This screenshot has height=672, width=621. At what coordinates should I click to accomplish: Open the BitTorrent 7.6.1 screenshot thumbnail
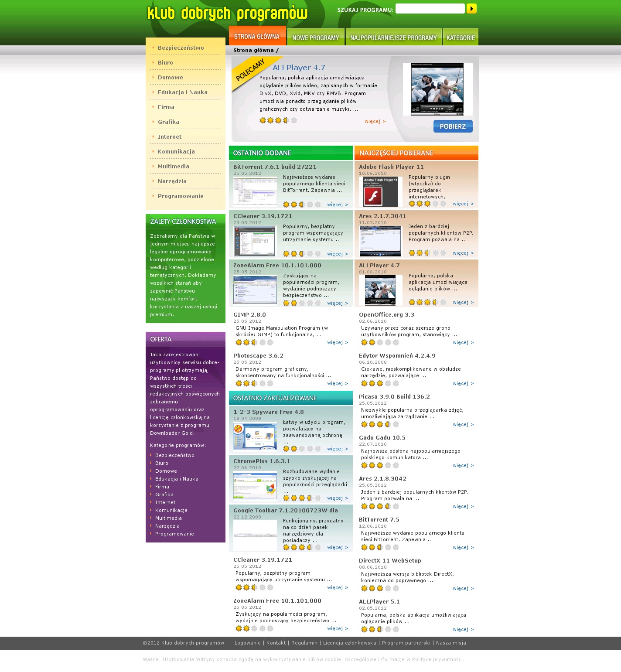pyautogui.click(x=255, y=191)
